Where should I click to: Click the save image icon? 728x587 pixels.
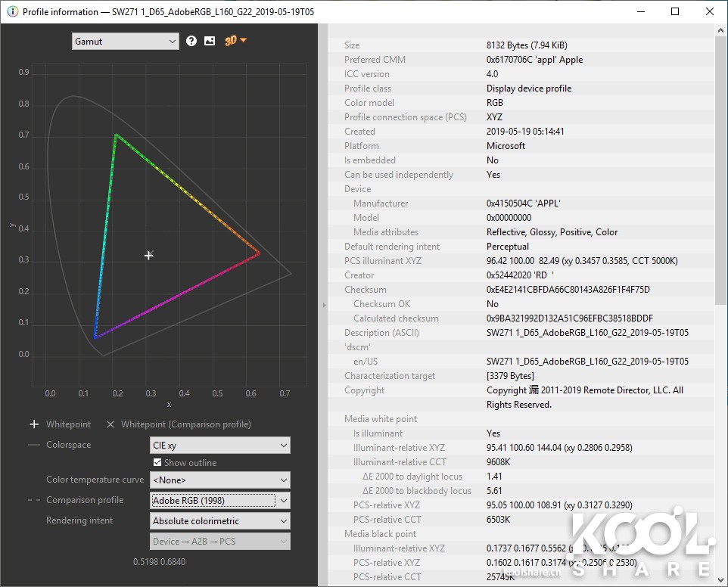click(x=210, y=41)
